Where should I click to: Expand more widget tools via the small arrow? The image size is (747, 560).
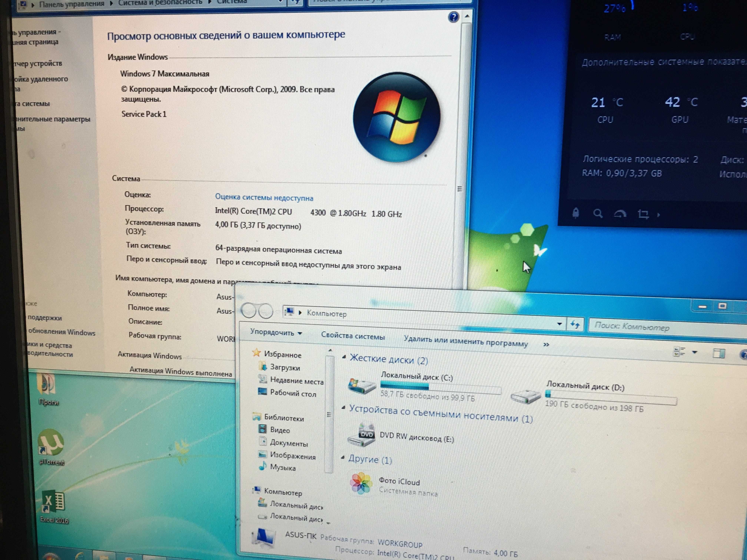(658, 214)
